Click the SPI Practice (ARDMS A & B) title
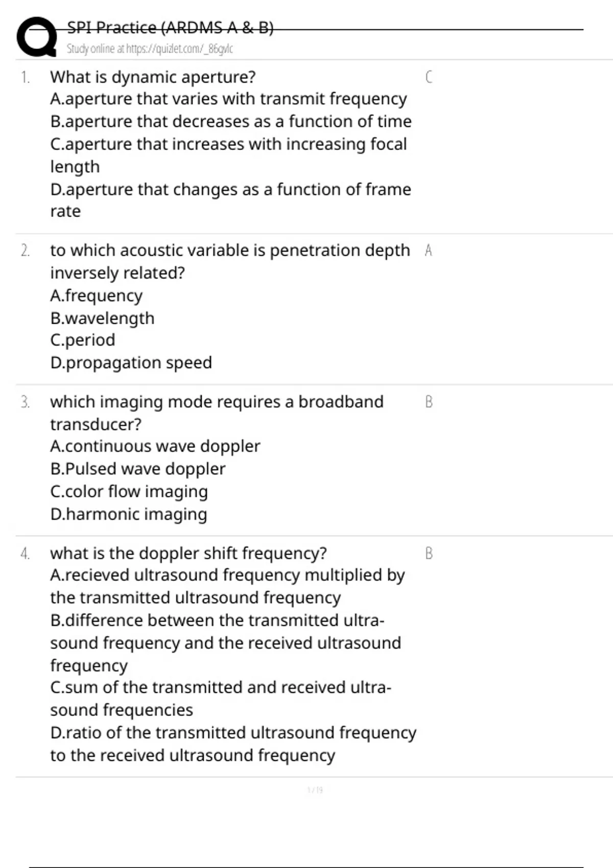This screenshot has height=868, width=613. (x=170, y=28)
